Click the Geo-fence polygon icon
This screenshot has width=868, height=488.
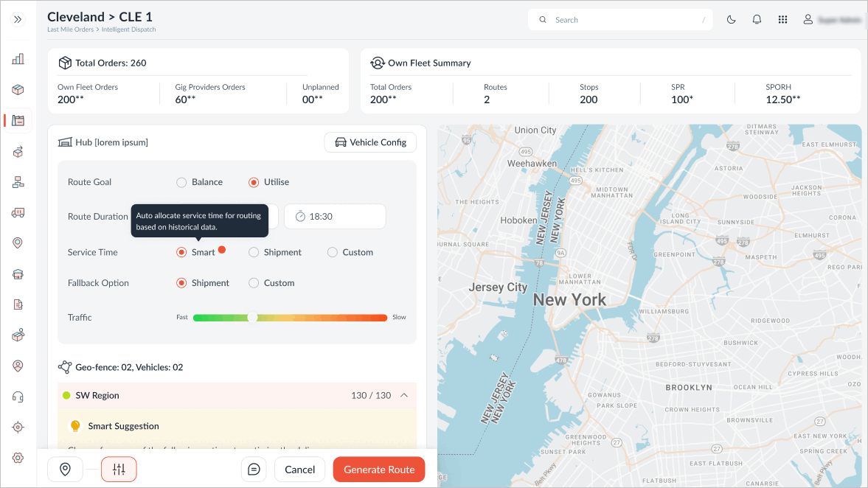click(x=65, y=367)
